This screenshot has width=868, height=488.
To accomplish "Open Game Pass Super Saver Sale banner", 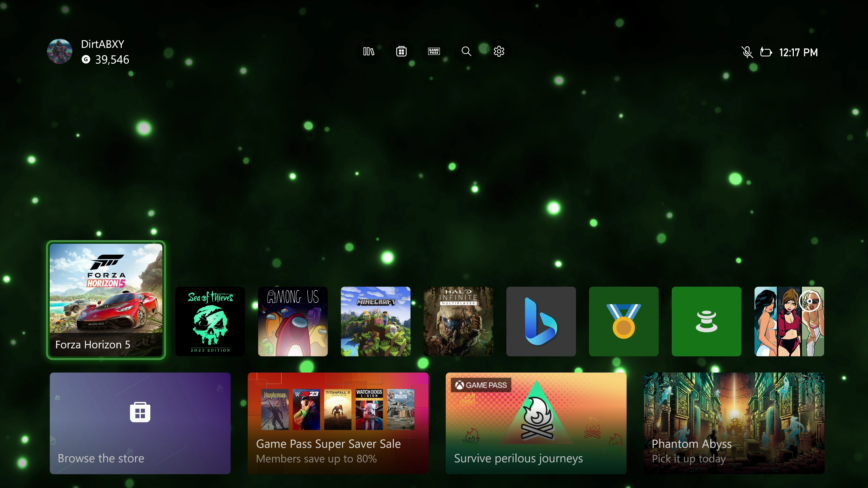I will (x=338, y=423).
